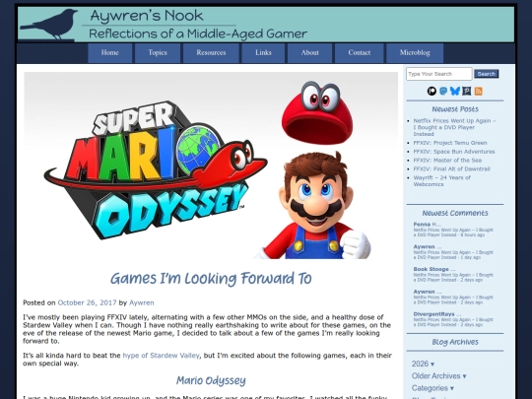The width and height of the screenshot is (532, 399).
Task: Open the Microblog menu item
Action: coord(415,53)
